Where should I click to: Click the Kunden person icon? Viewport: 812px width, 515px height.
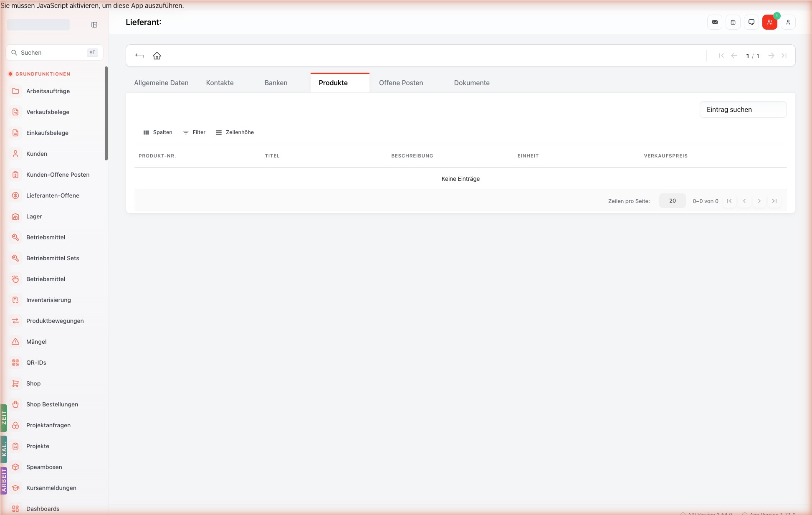(15, 154)
